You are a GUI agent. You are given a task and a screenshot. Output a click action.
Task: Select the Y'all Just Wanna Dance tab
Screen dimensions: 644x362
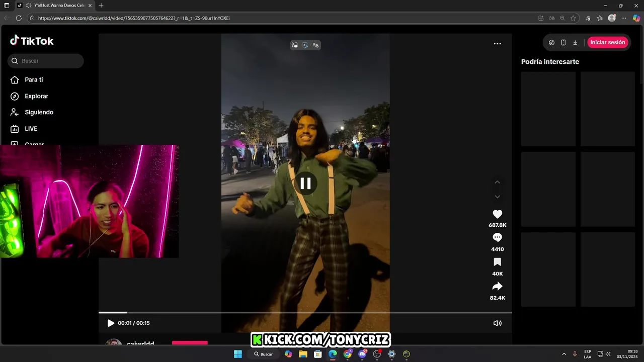coord(54,6)
